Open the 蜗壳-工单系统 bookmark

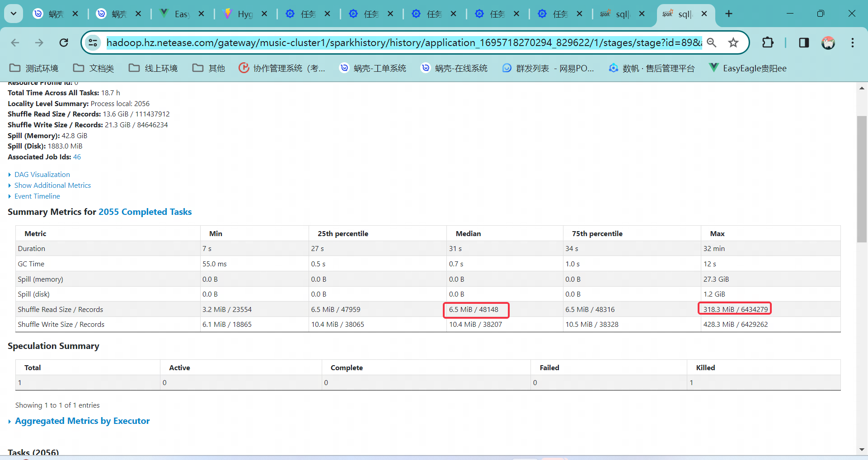click(373, 68)
